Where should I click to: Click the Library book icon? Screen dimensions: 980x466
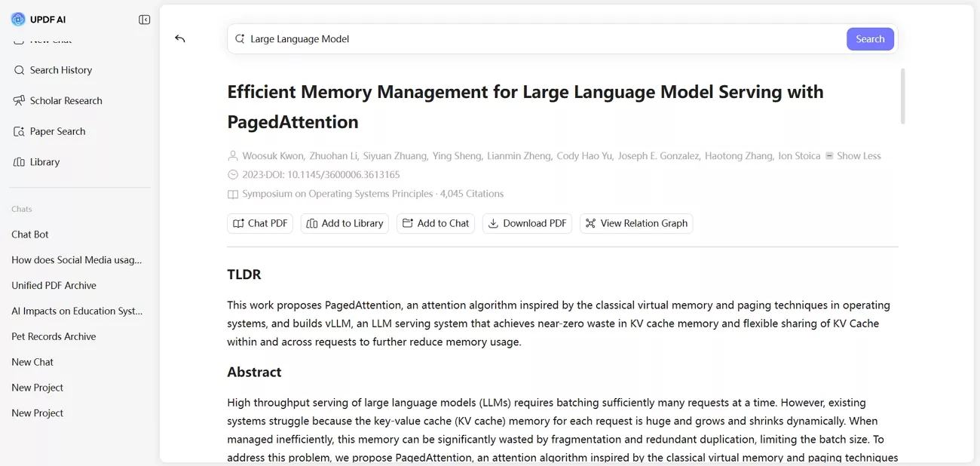[20, 162]
